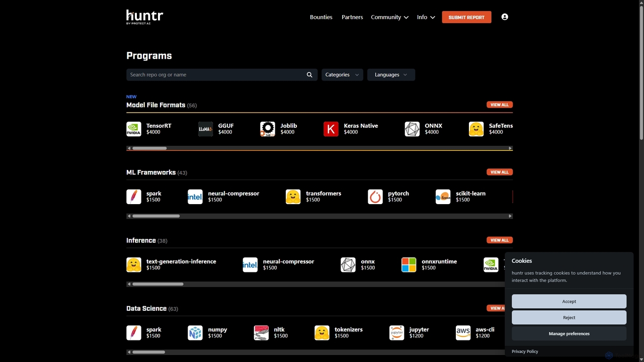Select the Intel icon under Inference

pos(250,265)
